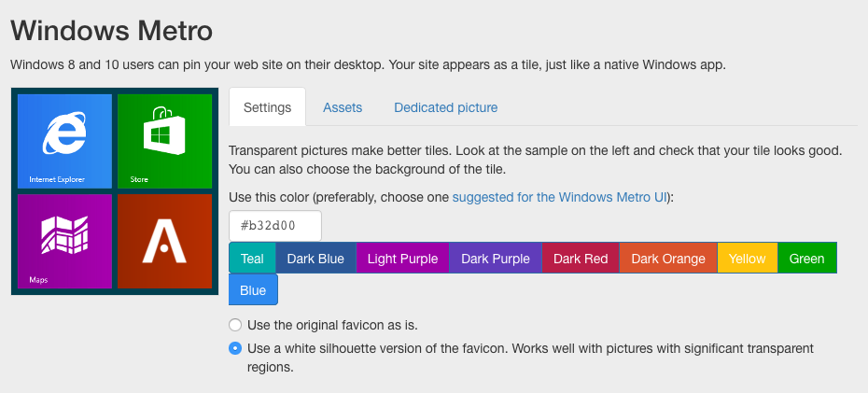The width and height of the screenshot is (868, 393).
Task: Switch to the Assets tab
Action: point(343,107)
